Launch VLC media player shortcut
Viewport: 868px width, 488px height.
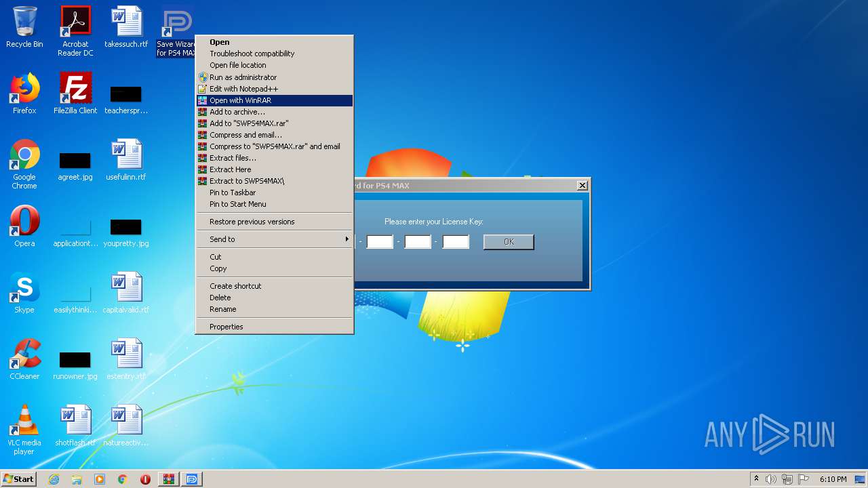click(x=24, y=430)
